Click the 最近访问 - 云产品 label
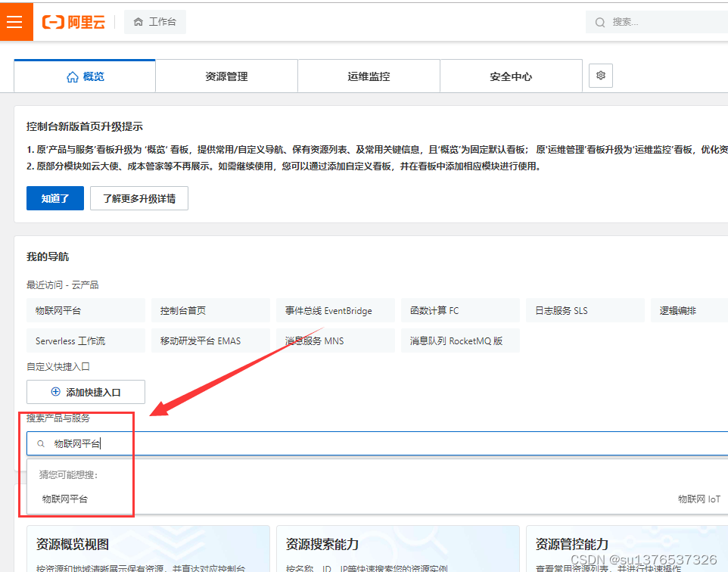This screenshot has width=728, height=572. [x=63, y=284]
